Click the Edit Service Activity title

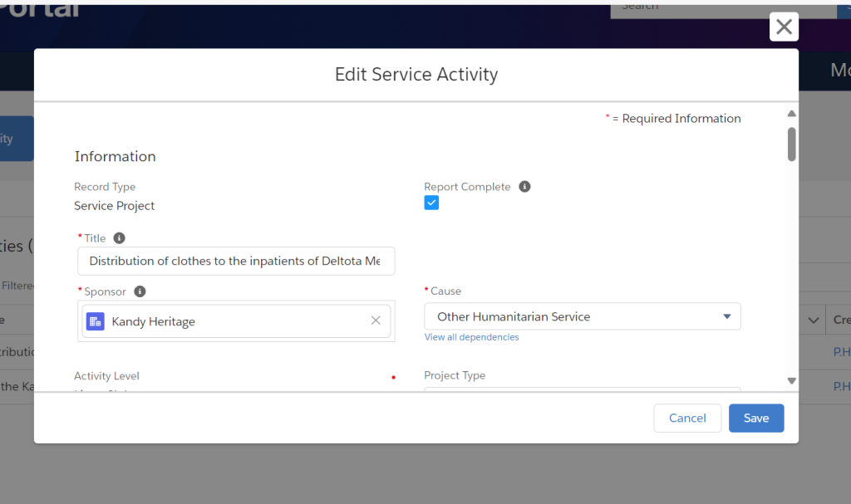point(416,75)
